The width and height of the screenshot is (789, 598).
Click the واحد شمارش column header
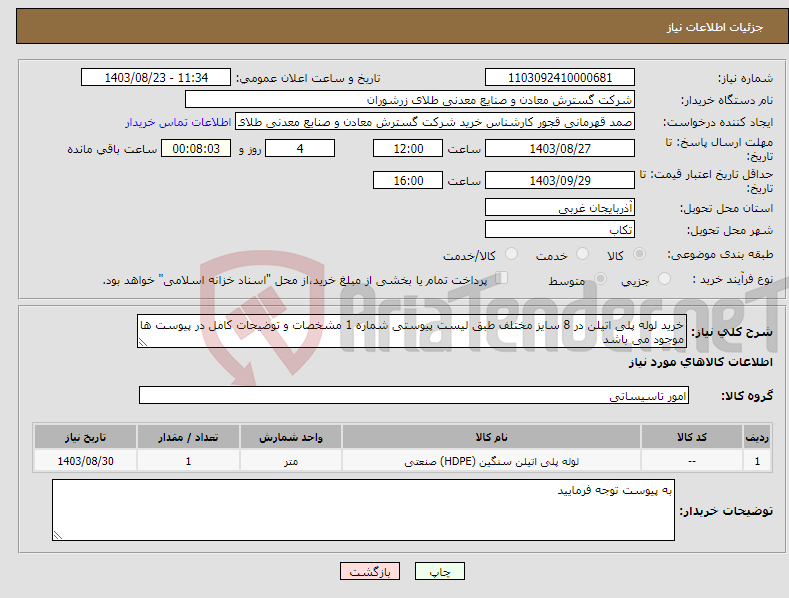tap(291, 437)
